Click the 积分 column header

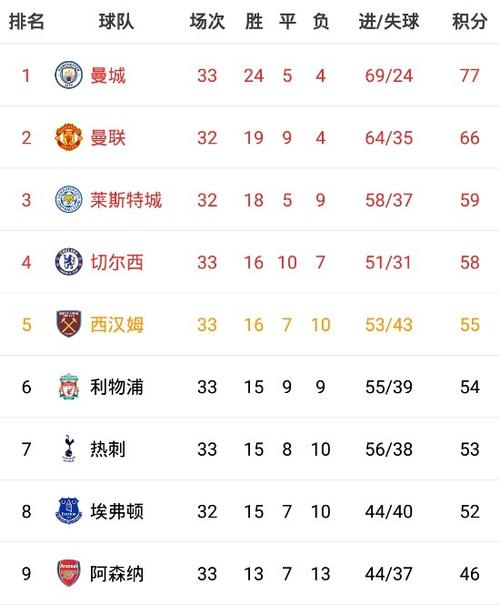[470, 21]
